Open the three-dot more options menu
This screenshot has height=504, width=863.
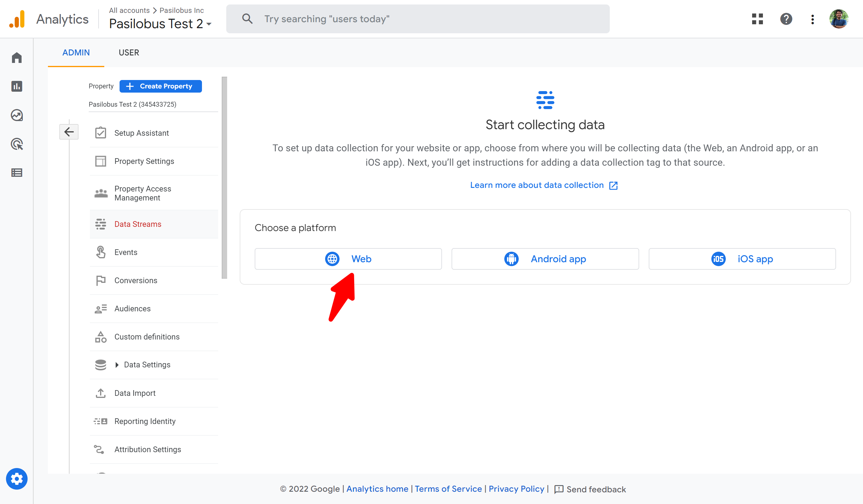[812, 19]
